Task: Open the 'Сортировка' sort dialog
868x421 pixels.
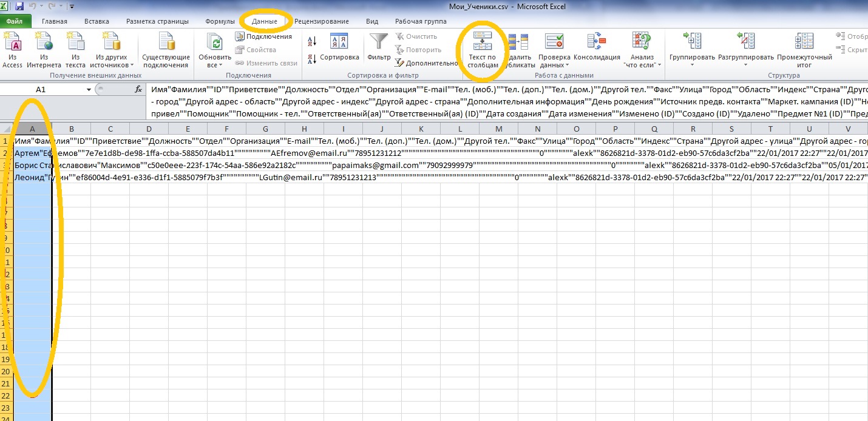Action: pos(339,44)
